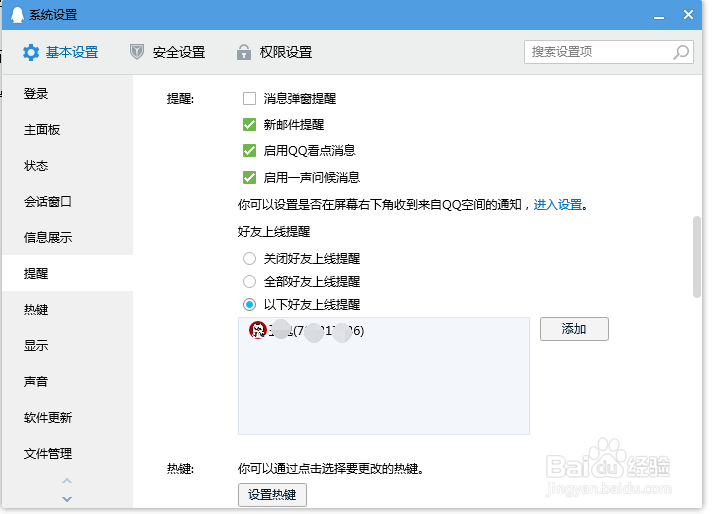
Task: Open 软件更新 section in sidebar
Action: click(x=68, y=417)
